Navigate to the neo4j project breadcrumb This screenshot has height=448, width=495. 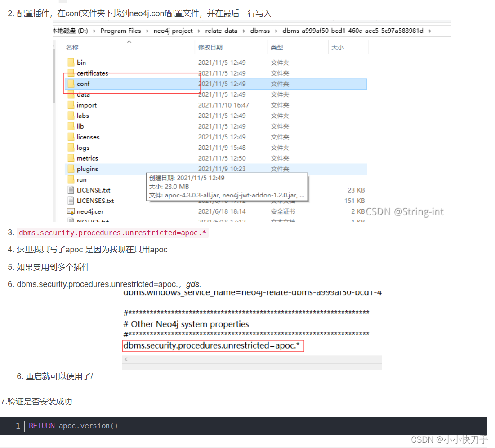click(x=173, y=31)
